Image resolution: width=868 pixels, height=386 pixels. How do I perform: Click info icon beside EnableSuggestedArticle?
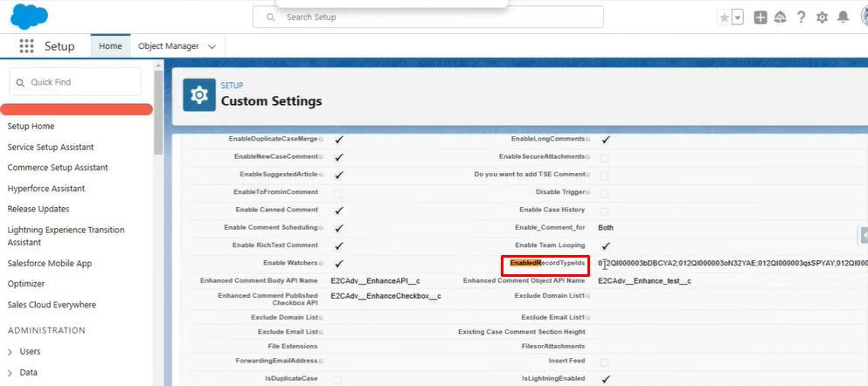[x=321, y=174]
